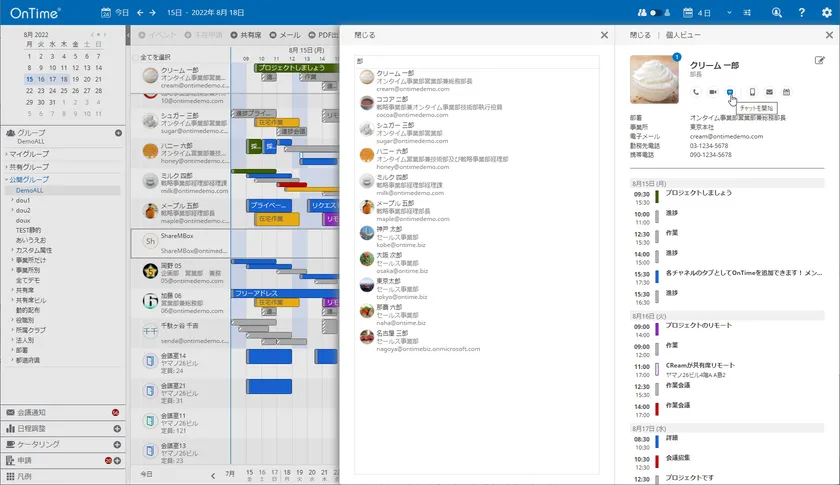840x485 pixels.
Task: Select the TEST静的 group
Action: coord(28,230)
